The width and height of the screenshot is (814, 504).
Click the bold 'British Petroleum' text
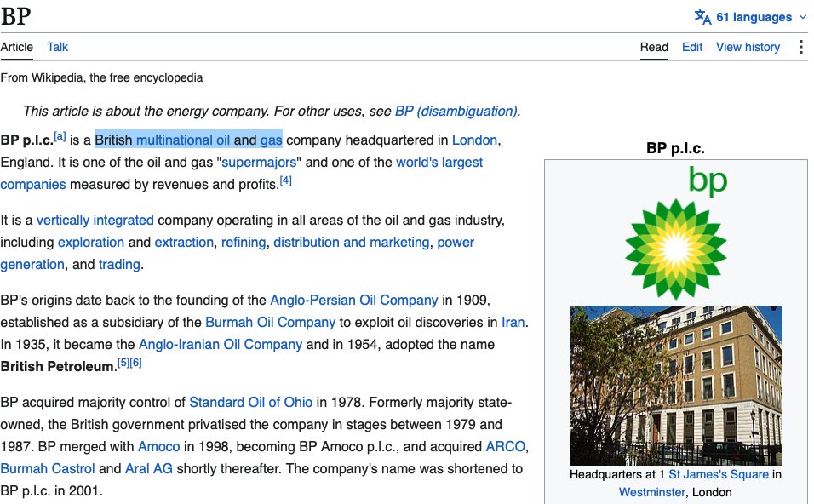pos(57,366)
